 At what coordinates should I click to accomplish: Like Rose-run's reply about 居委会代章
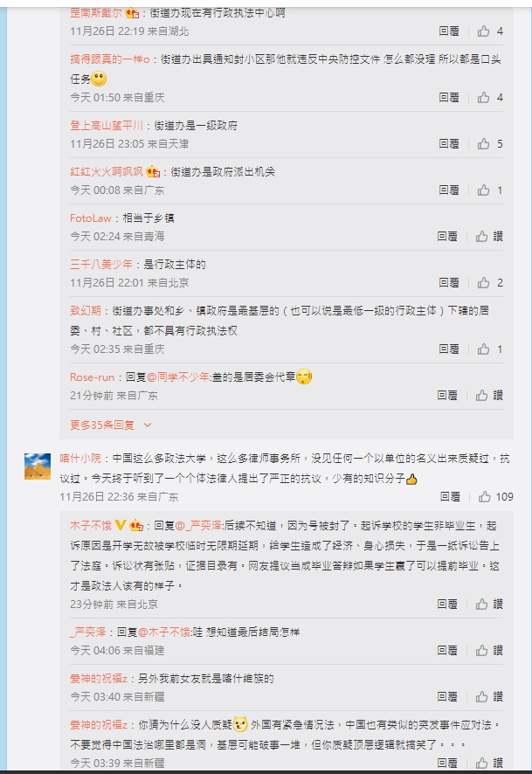[482, 396]
